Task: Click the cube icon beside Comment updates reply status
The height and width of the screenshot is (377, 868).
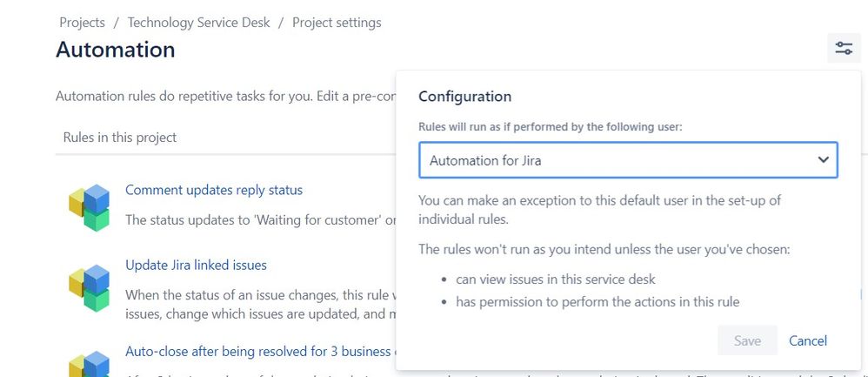Action: tap(90, 207)
